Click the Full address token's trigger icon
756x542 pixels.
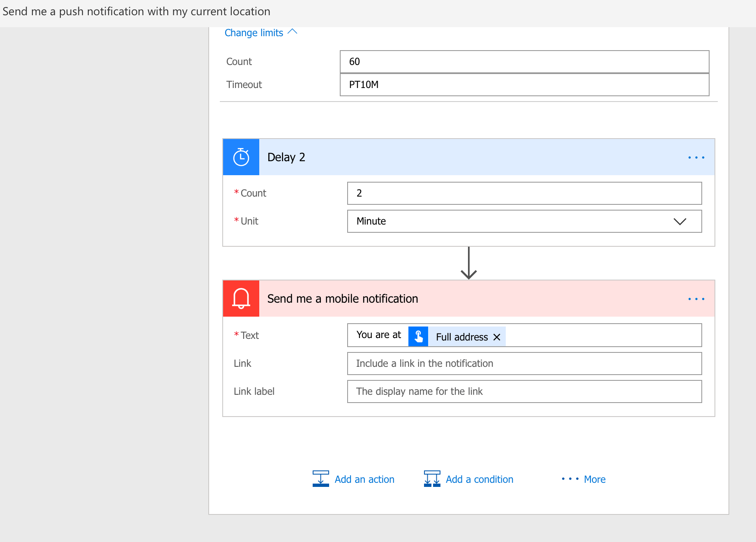(418, 337)
